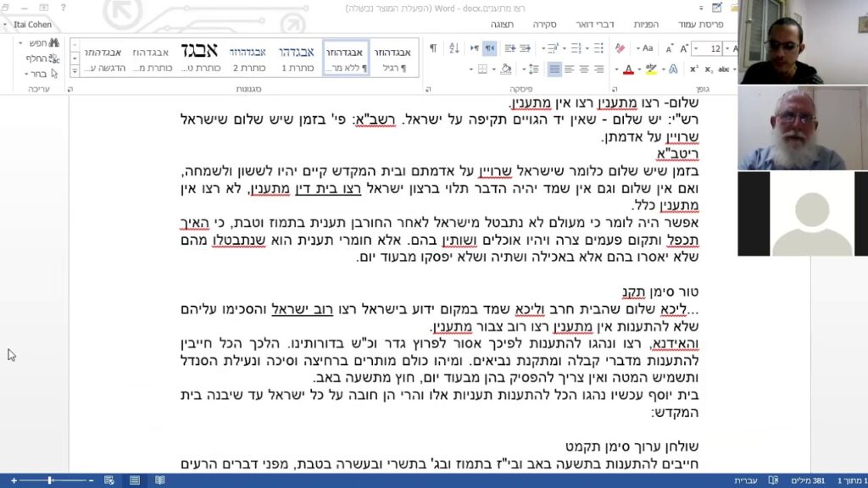Viewport: 868px width, 488px height.
Task: Open the borders dropdown arrow
Action: pyautogui.click(x=471, y=69)
